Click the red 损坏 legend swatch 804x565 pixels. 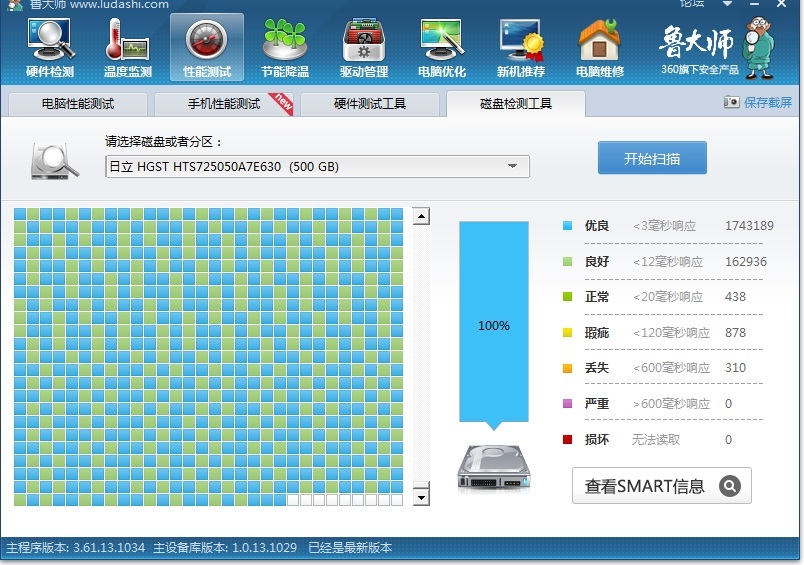click(x=567, y=439)
